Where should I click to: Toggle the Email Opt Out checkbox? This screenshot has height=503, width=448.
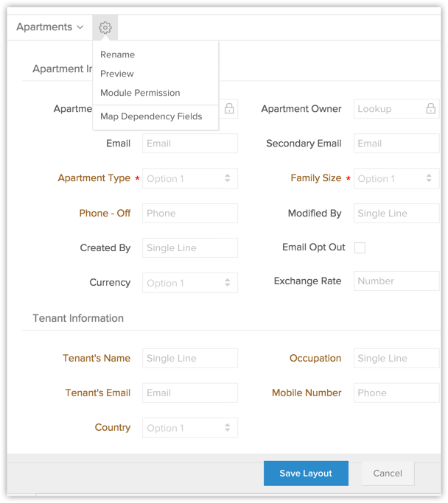(x=360, y=247)
